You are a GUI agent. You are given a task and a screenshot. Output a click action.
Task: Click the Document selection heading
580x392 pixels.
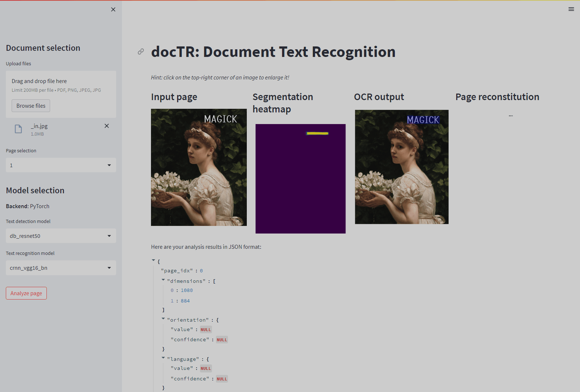[x=43, y=48]
